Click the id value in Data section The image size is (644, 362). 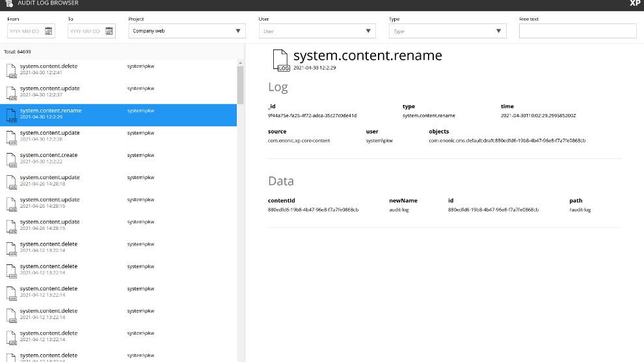493,210
